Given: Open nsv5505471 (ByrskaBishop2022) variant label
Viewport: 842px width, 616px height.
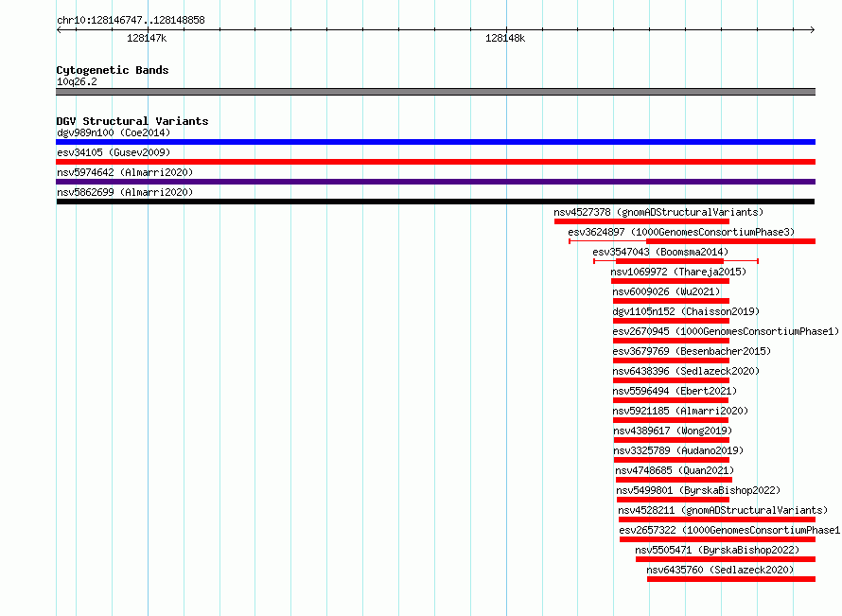Looking at the screenshot, I should click(717, 550).
